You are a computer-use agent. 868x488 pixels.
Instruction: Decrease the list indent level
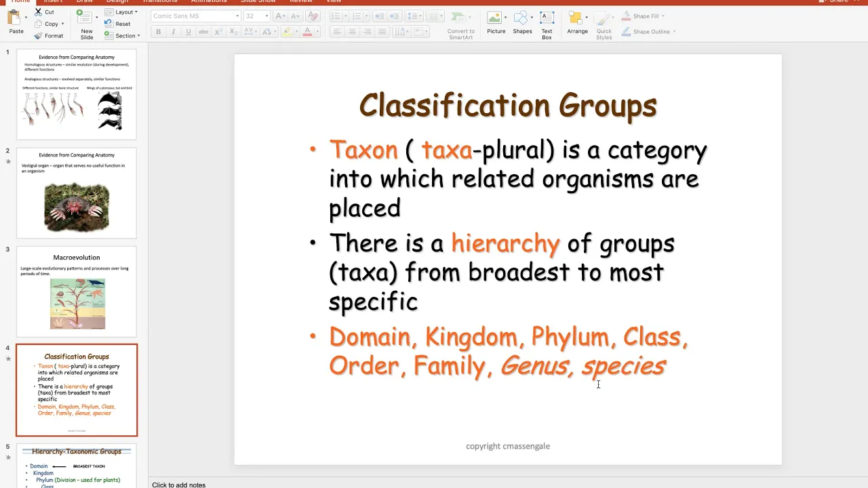tap(379, 16)
